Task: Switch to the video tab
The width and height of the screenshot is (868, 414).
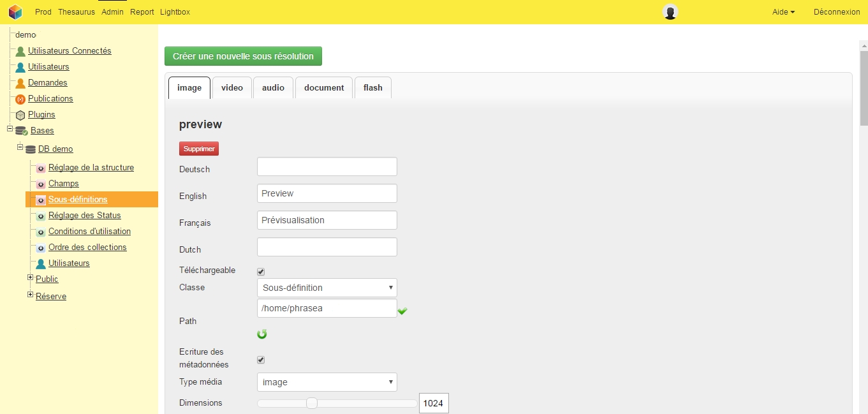Action: pos(232,87)
